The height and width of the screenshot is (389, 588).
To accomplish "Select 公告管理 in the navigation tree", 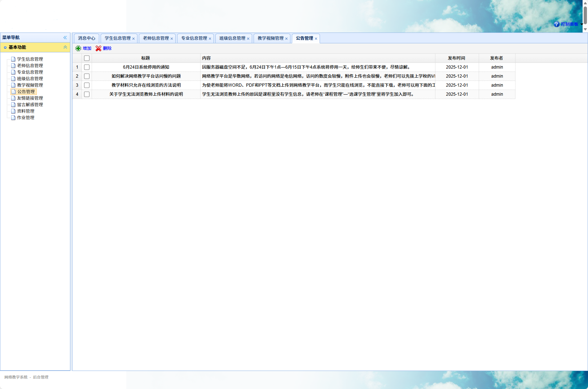I will coord(26,92).
